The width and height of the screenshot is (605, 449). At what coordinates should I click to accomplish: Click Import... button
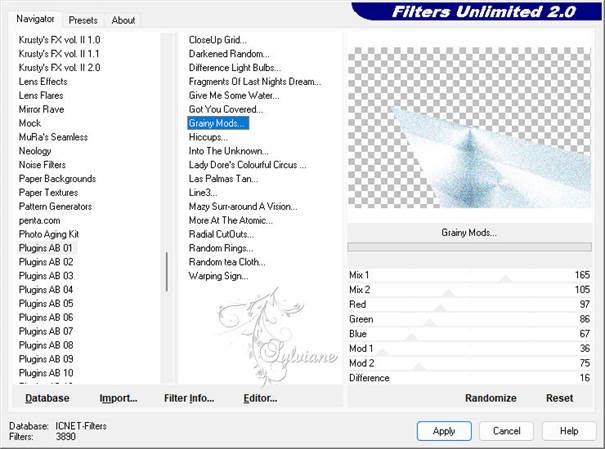[118, 398]
